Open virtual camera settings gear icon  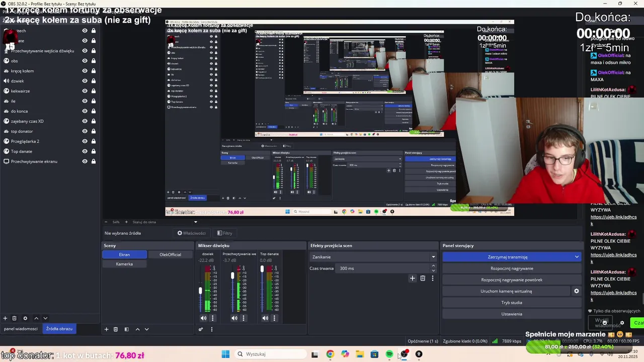[x=577, y=291]
